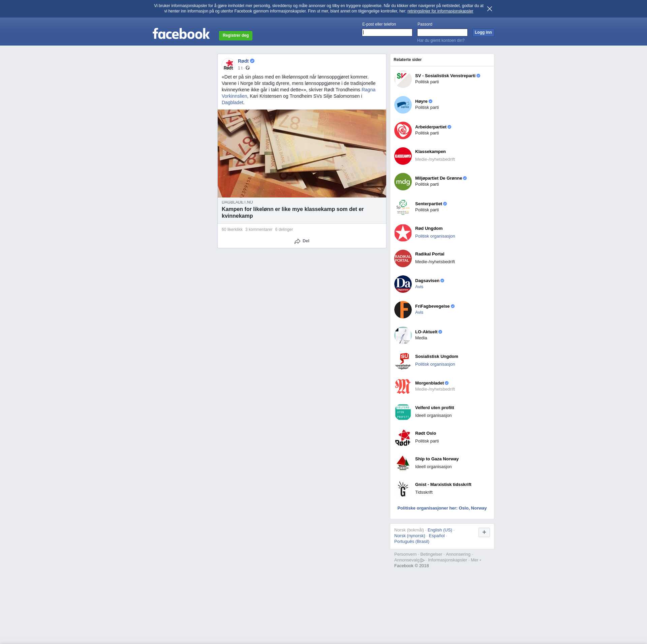
Task: Open the Dagbladet link in post
Action: (232, 102)
